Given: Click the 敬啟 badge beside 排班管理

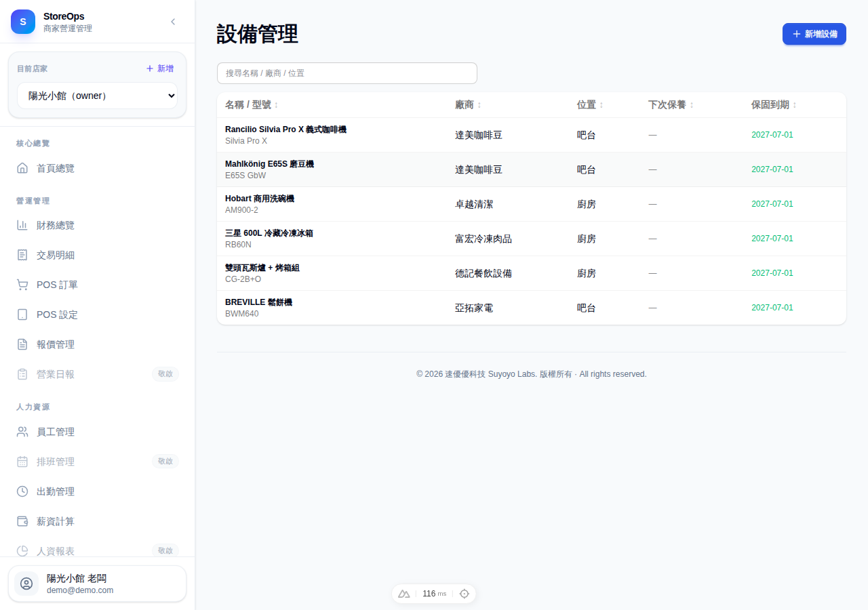Looking at the screenshot, I should coord(165,462).
